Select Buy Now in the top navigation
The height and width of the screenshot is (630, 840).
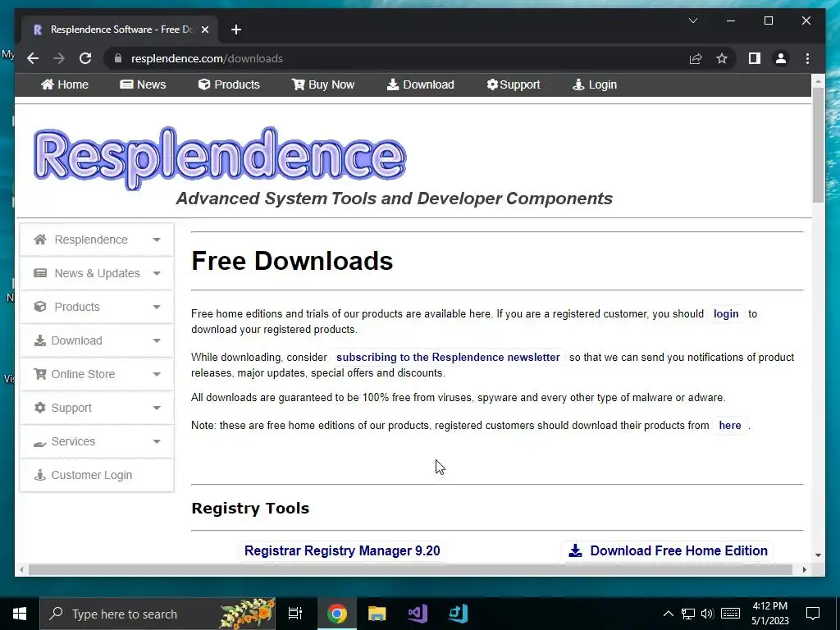click(323, 84)
